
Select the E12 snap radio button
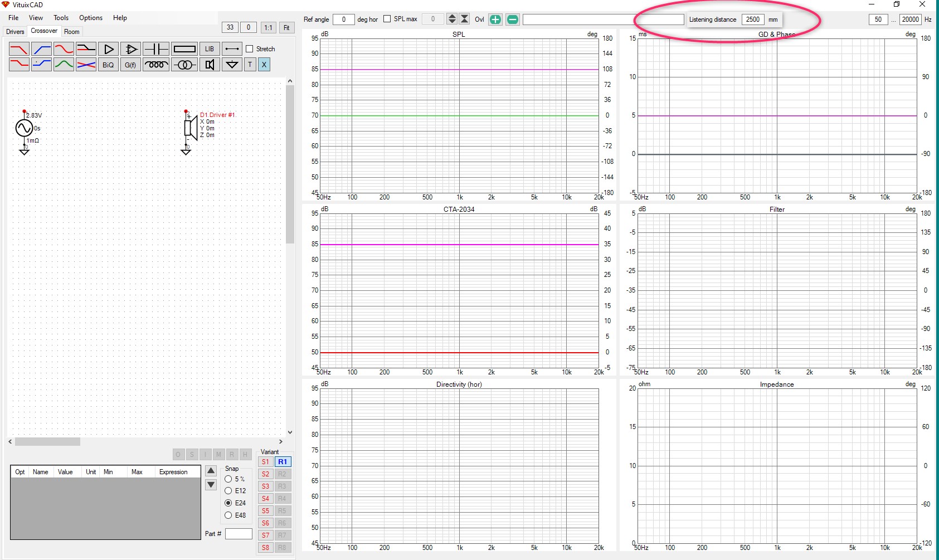(228, 491)
